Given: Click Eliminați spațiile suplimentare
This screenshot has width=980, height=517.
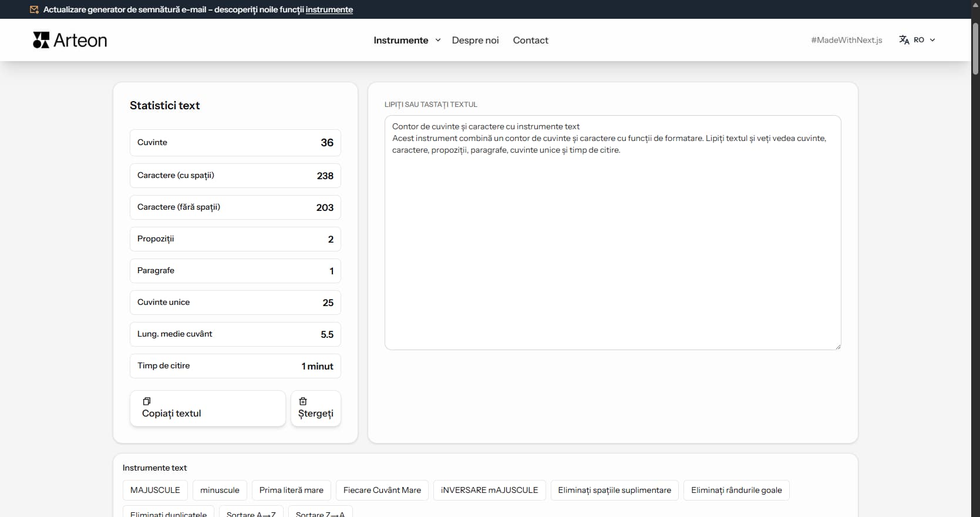Looking at the screenshot, I should (x=614, y=490).
